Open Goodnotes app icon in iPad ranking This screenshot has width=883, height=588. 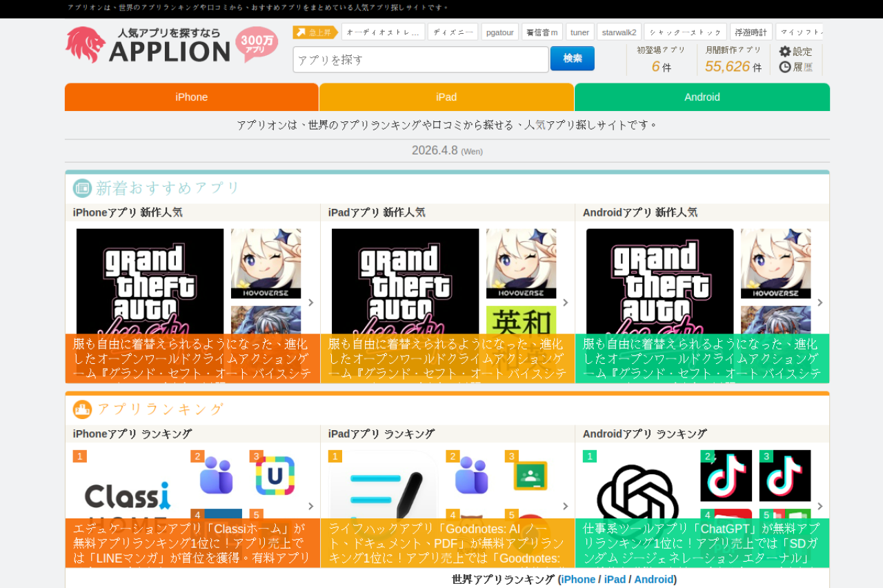click(x=383, y=486)
